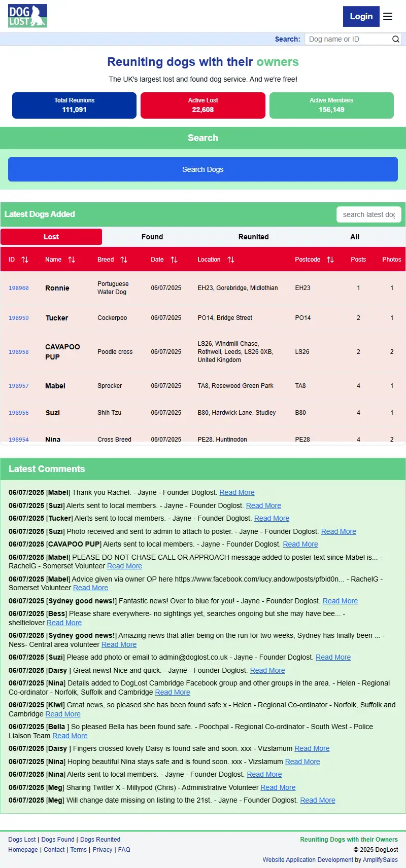Open AmplifySales footer link

(x=381, y=860)
